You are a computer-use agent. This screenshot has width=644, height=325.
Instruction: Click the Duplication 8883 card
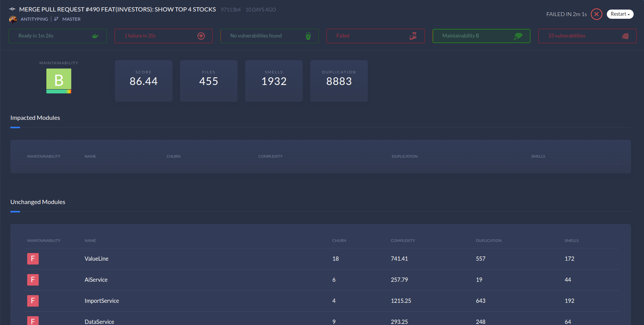(339, 81)
